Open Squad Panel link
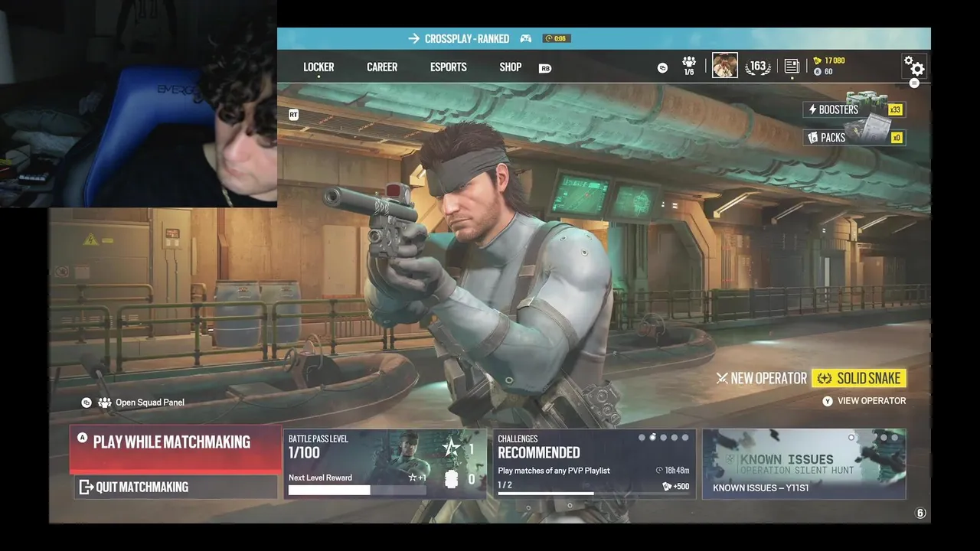 (149, 403)
